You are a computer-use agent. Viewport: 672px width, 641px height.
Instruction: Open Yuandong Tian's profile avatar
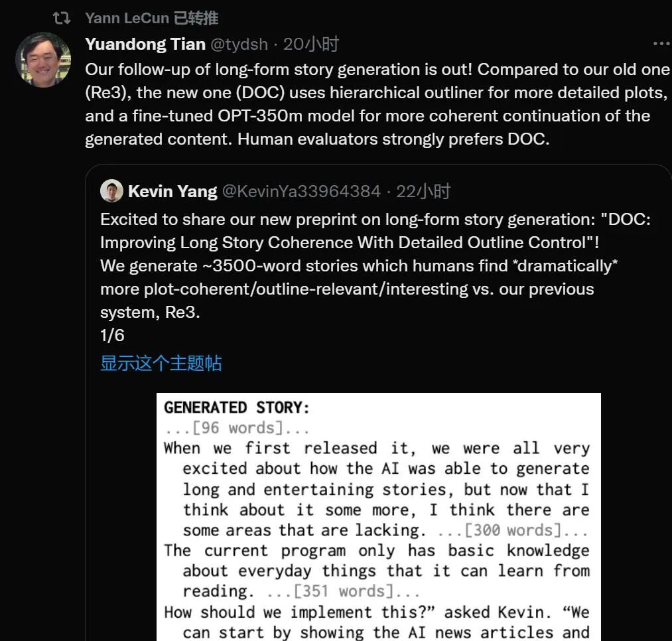pyautogui.click(x=43, y=59)
